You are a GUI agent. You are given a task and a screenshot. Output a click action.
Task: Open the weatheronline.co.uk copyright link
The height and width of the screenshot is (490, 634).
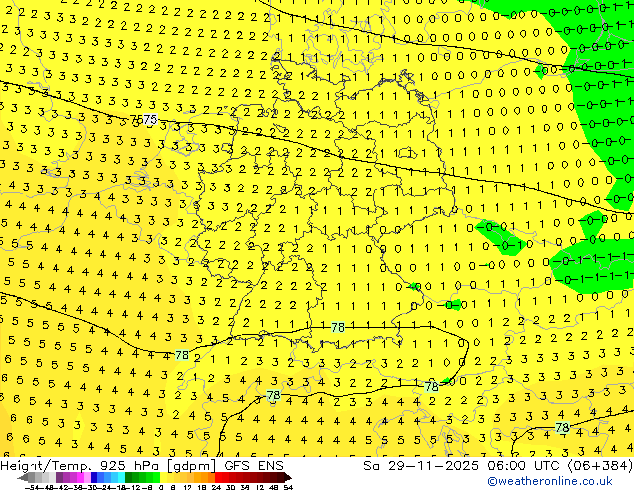pos(549,481)
